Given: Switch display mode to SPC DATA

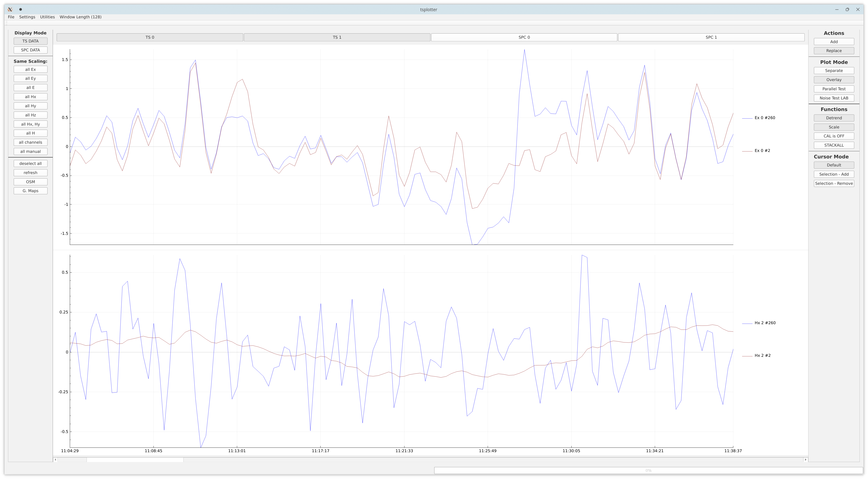Looking at the screenshot, I should pos(30,50).
